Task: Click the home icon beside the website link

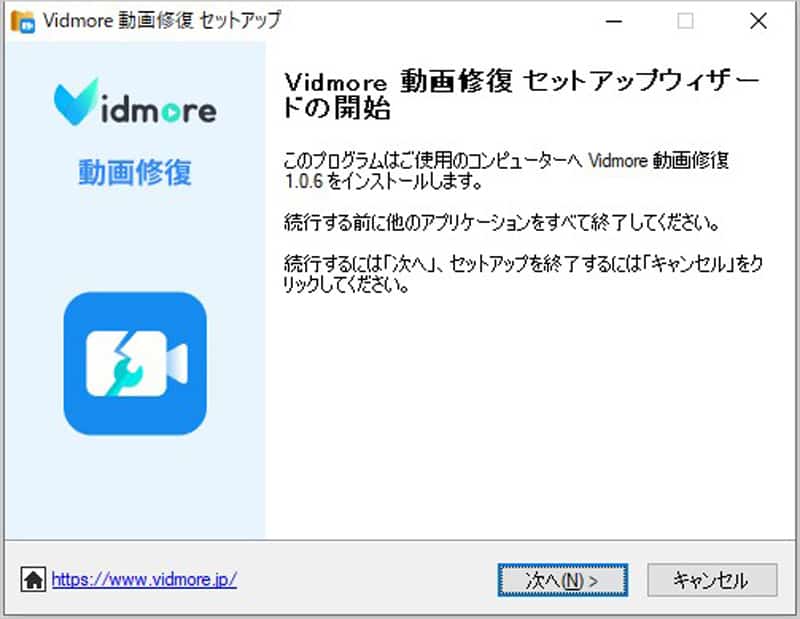Action: [35, 580]
